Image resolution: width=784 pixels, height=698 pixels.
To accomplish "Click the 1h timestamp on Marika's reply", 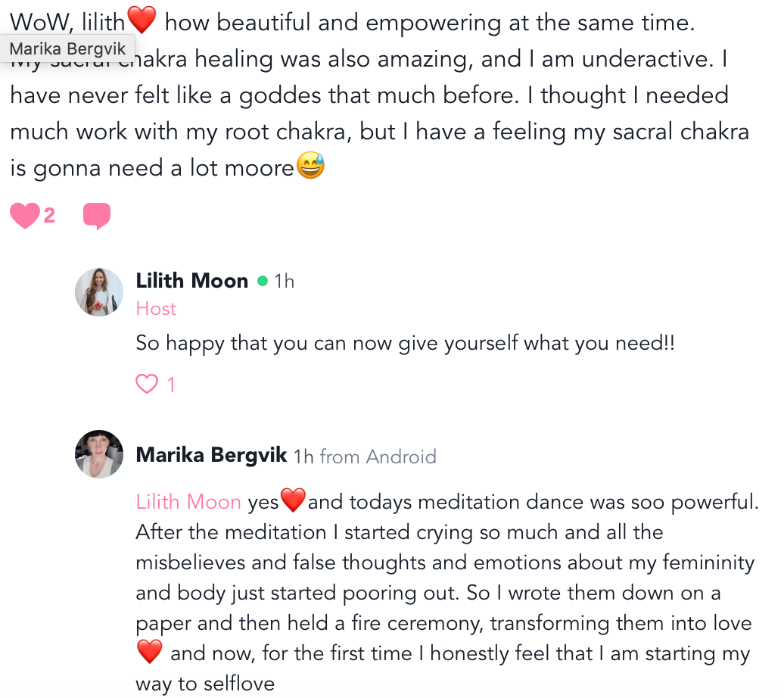I will click(303, 457).
